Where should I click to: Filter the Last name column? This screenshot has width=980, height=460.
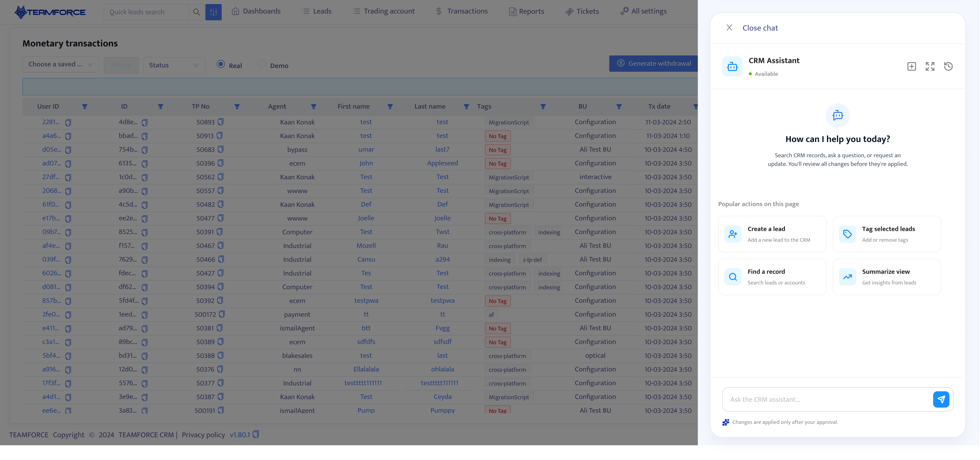466,107
